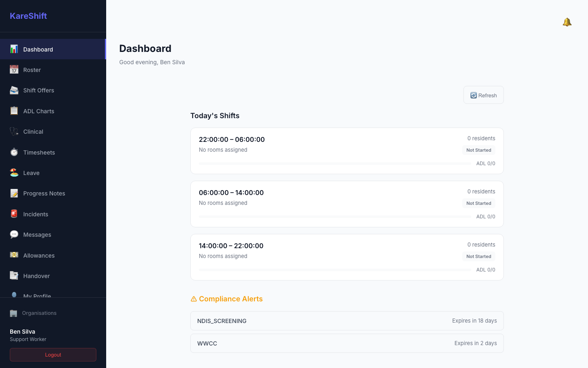Click the Dashboard bar chart icon

[14, 49]
